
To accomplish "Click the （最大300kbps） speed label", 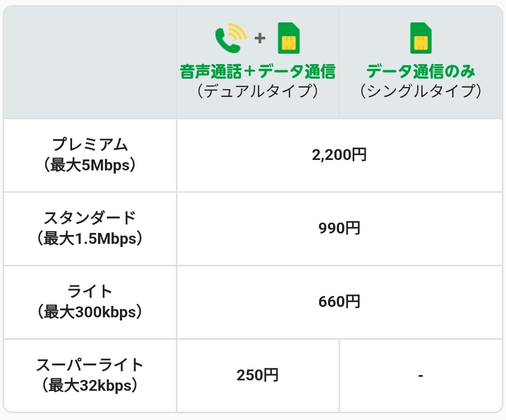I will [x=90, y=312].
